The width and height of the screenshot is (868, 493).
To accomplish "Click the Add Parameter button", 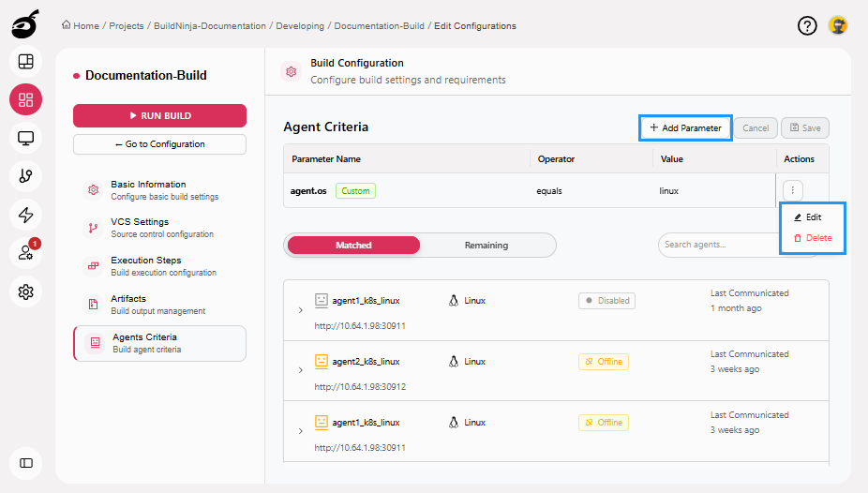I will coord(685,127).
